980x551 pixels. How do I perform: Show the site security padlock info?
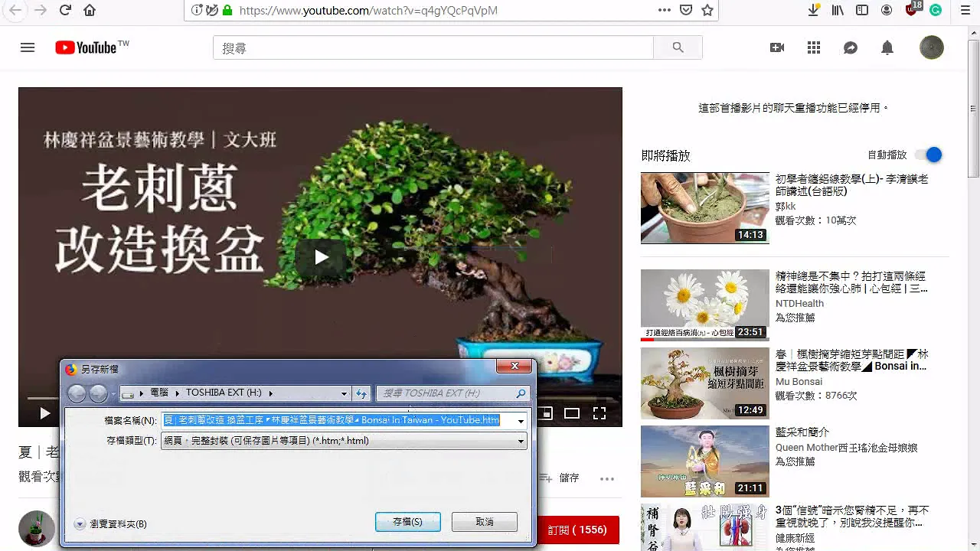point(227,11)
